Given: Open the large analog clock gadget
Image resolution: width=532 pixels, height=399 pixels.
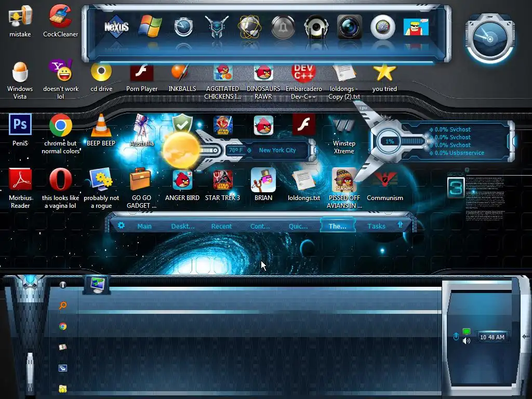Looking at the screenshot, I should click(x=490, y=39).
